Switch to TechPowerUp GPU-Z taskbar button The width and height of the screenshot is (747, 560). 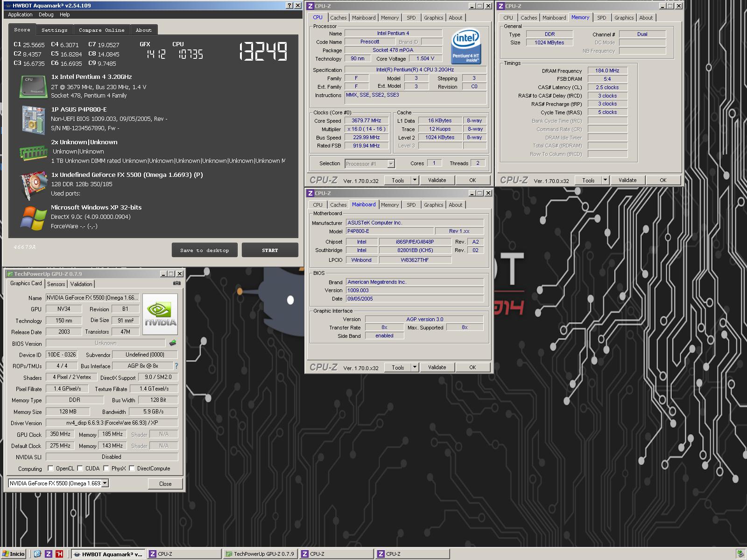click(260, 554)
